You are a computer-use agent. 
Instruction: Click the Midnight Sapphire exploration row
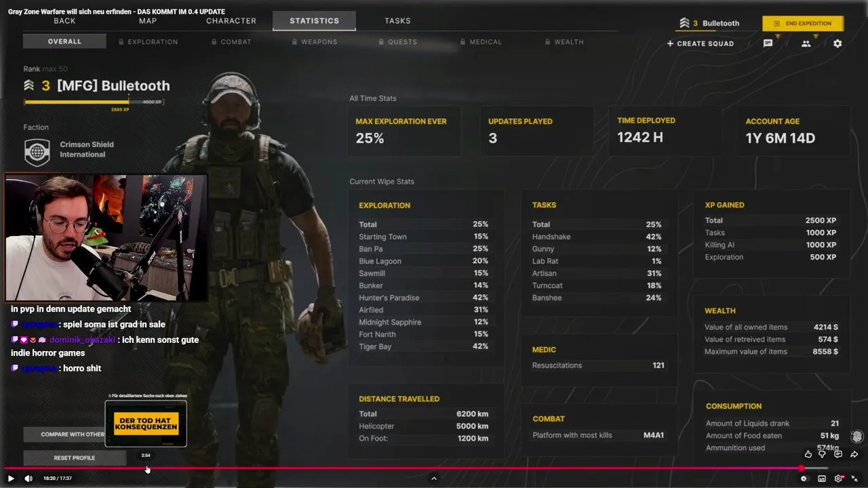pyautogui.click(x=423, y=322)
